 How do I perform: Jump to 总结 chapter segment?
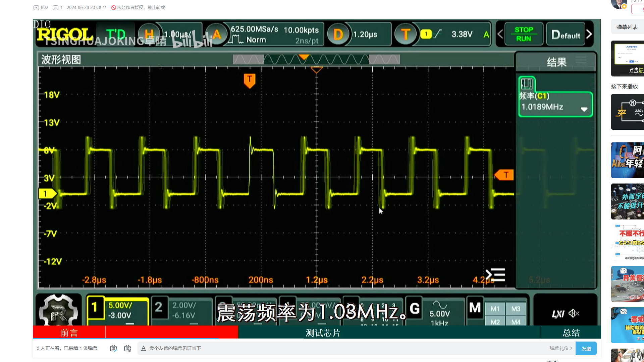(x=571, y=333)
